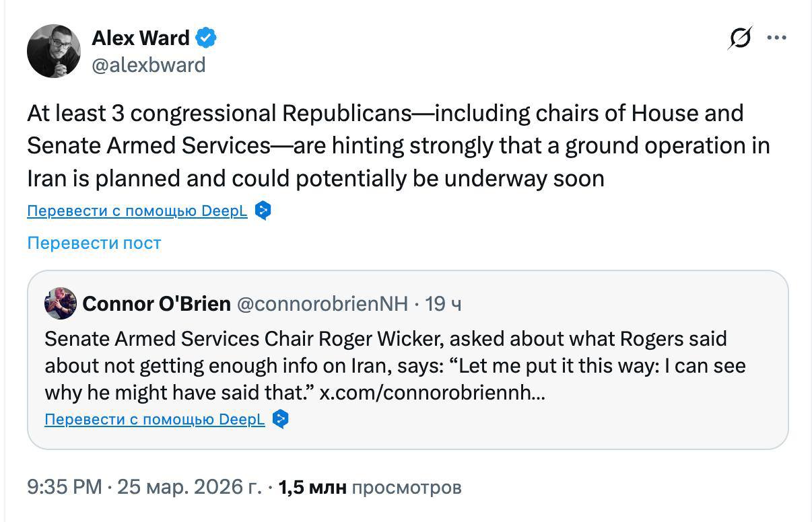Open the '1,5 млн просмотров' view count

click(x=370, y=487)
